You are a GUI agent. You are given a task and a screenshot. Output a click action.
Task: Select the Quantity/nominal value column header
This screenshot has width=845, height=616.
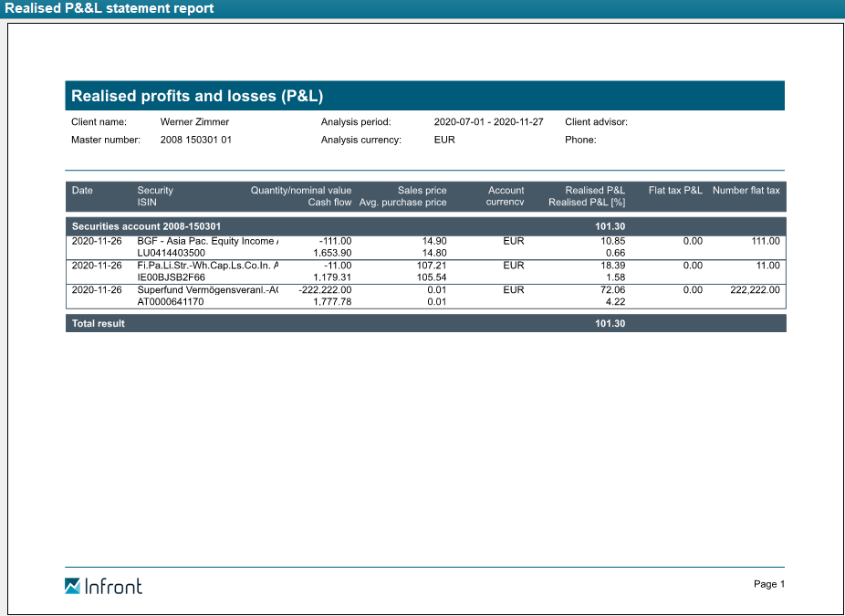[300, 191]
